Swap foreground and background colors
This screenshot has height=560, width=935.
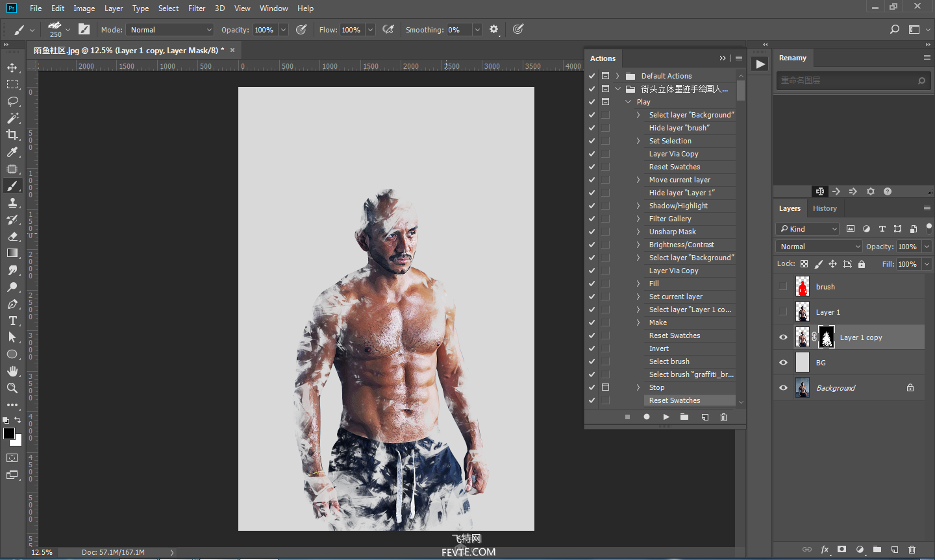[18, 420]
